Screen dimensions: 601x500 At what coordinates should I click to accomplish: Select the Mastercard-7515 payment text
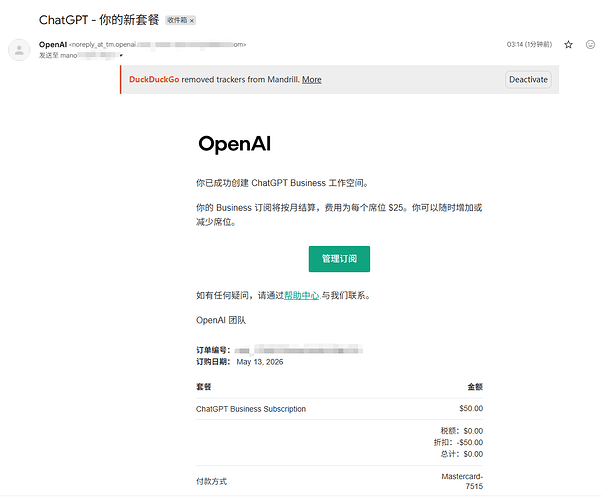tap(462, 482)
